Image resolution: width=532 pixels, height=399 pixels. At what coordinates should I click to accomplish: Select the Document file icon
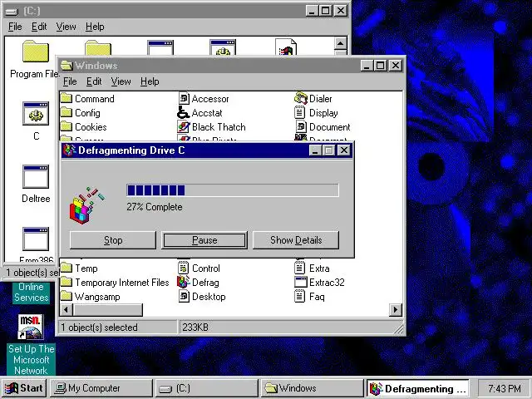pyautogui.click(x=301, y=127)
